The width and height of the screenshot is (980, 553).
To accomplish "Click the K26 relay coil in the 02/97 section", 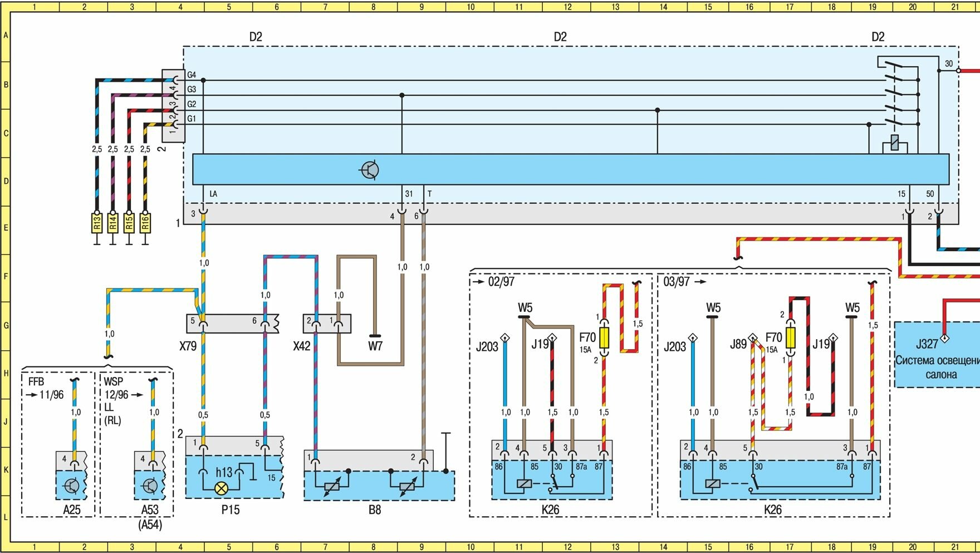I will 524,483.
